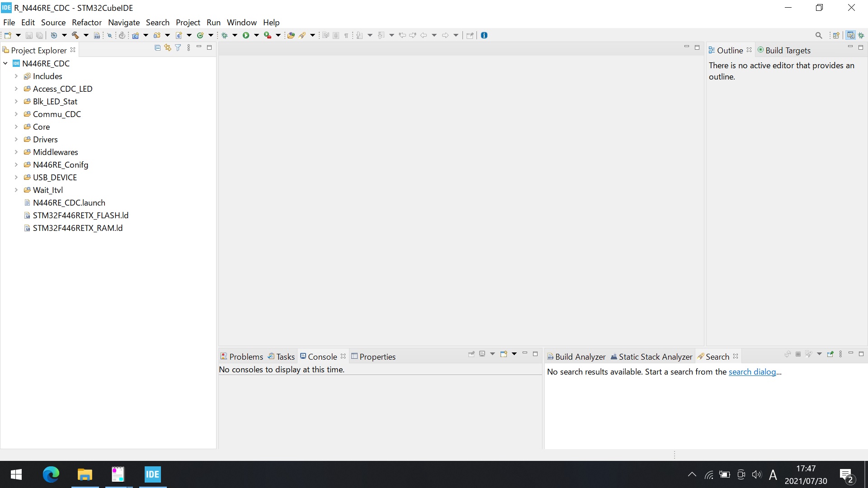Open the Project menu

188,22
